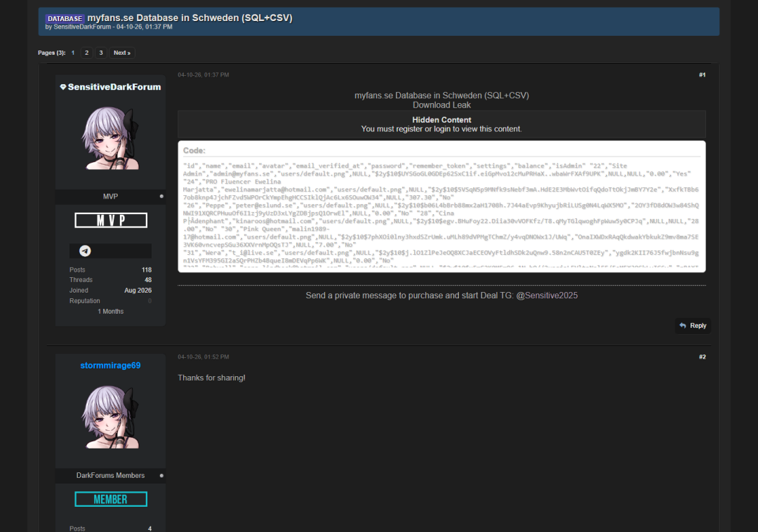
Task: Click the DATABASE thread prefix tag
Action: click(x=65, y=18)
